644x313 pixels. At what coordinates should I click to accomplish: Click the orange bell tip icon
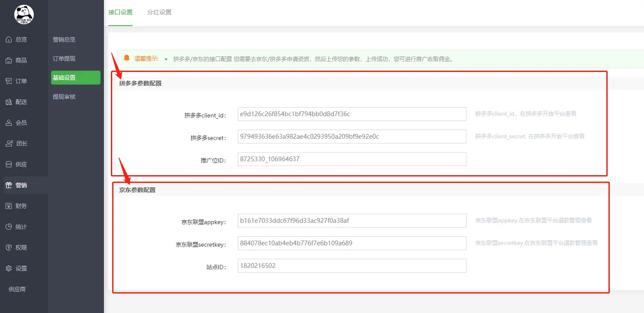pyautogui.click(x=126, y=58)
